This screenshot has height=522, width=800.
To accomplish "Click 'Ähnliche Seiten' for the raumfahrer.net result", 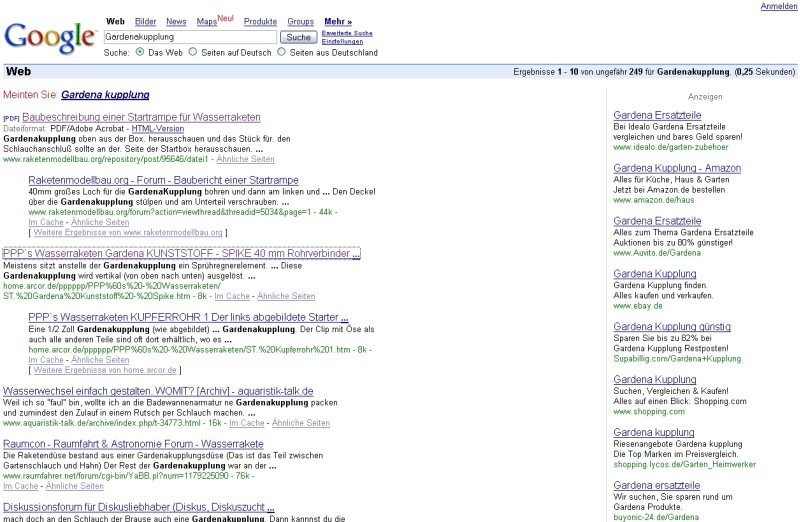I will point(74,486).
